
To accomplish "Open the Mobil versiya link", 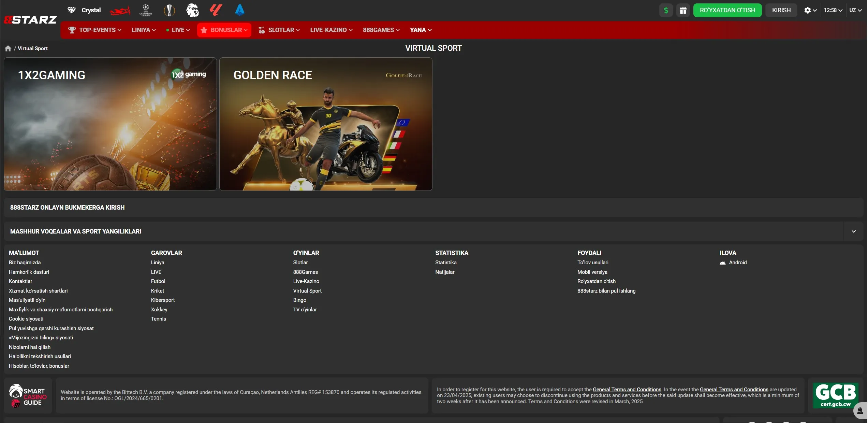I will tap(592, 272).
